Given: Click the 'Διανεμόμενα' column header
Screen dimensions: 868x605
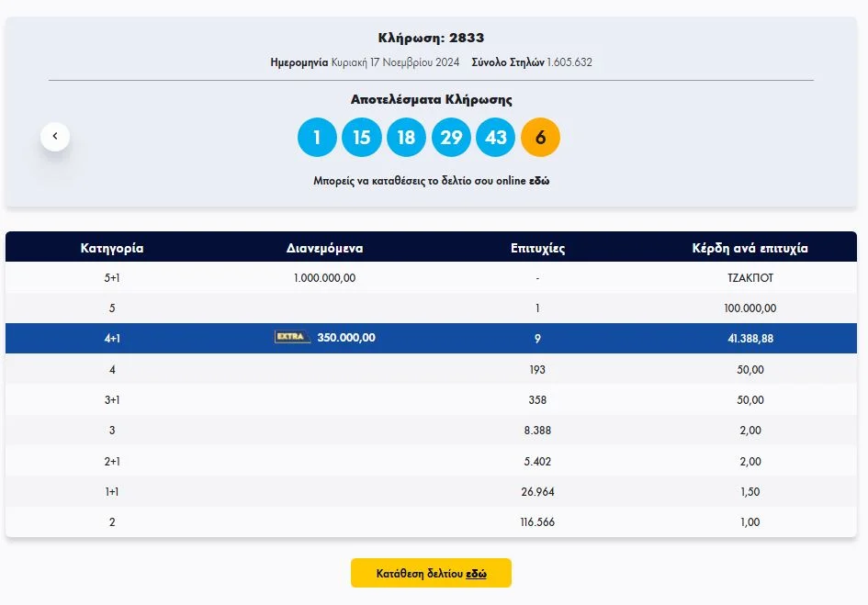Looking at the screenshot, I should click(324, 248).
